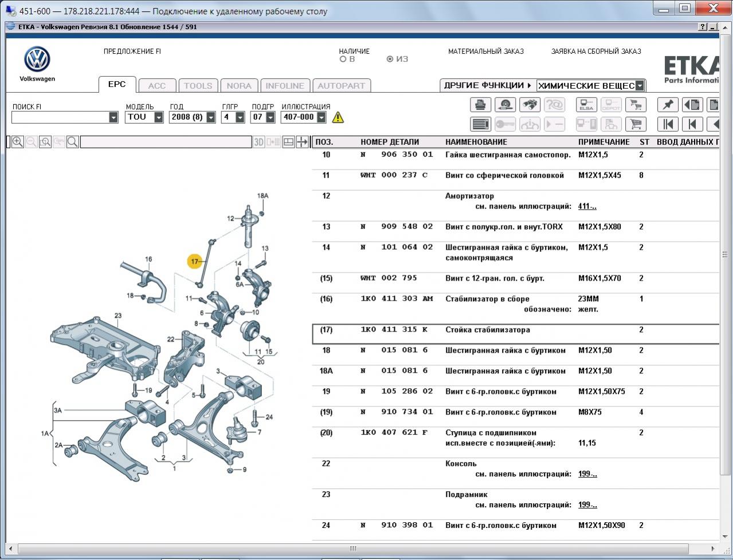Open illustration link 411-.. for Амортизатор
This screenshot has width=733, height=560.
[x=587, y=206]
